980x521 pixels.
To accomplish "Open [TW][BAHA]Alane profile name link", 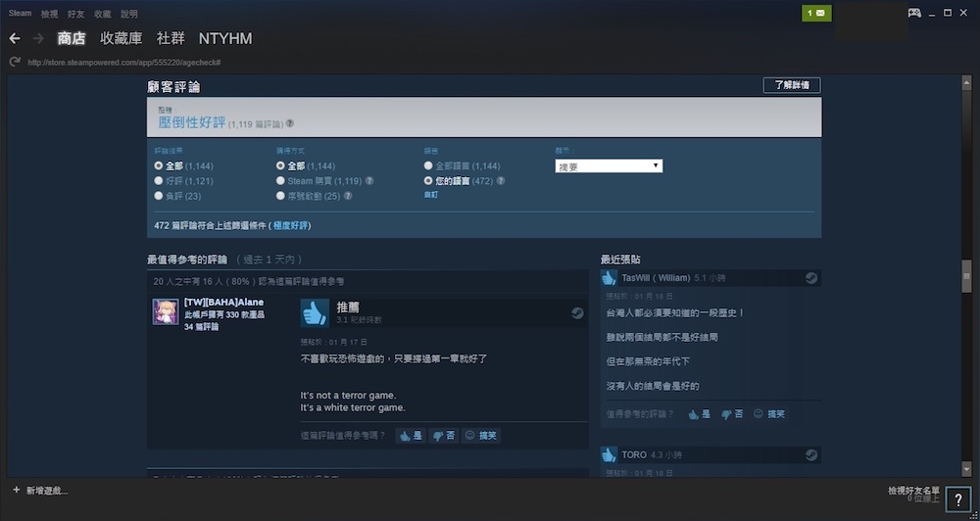I will 223,303.
